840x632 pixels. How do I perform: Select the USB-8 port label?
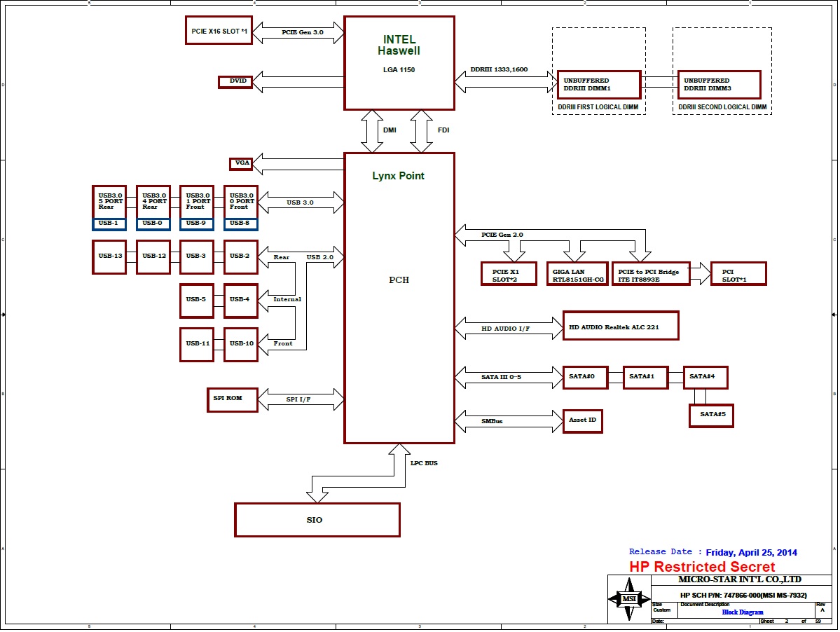coord(240,224)
